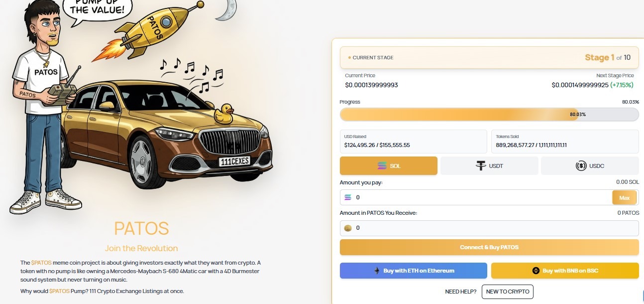
Task: Select SOL as payment currency
Action: tap(389, 166)
